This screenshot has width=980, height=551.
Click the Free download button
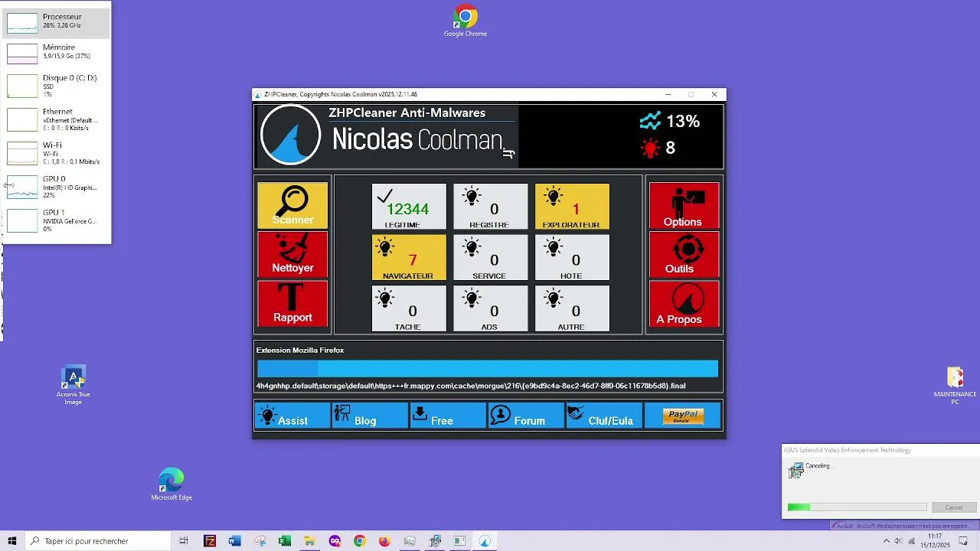click(x=448, y=416)
